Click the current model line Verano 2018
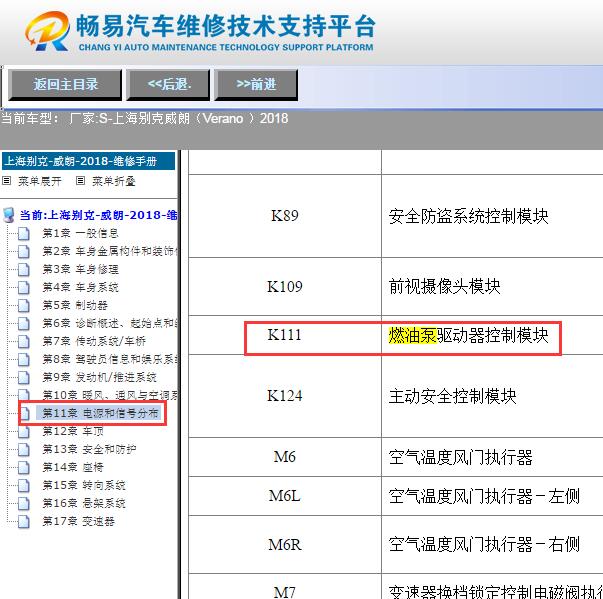603x599 pixels. point(145,118)
